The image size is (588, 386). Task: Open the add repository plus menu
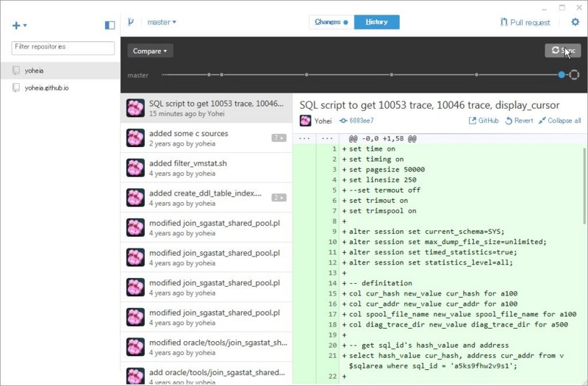19,26
